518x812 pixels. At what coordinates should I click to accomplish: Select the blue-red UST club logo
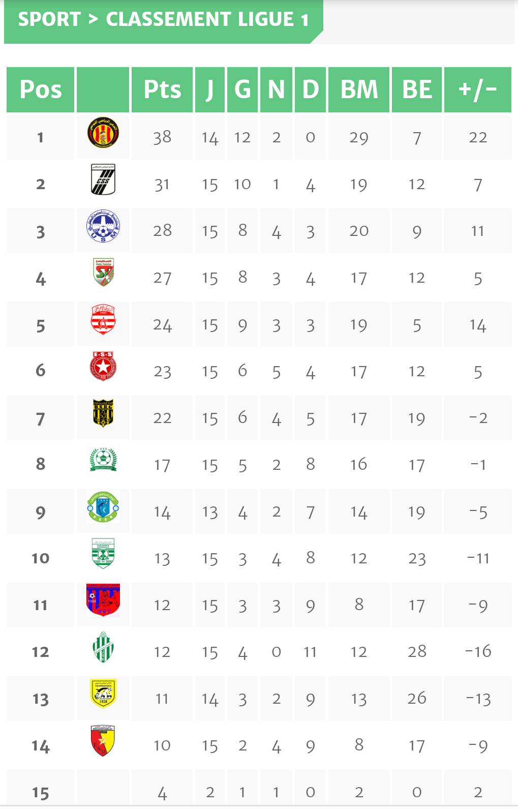[x=103, y=600]
